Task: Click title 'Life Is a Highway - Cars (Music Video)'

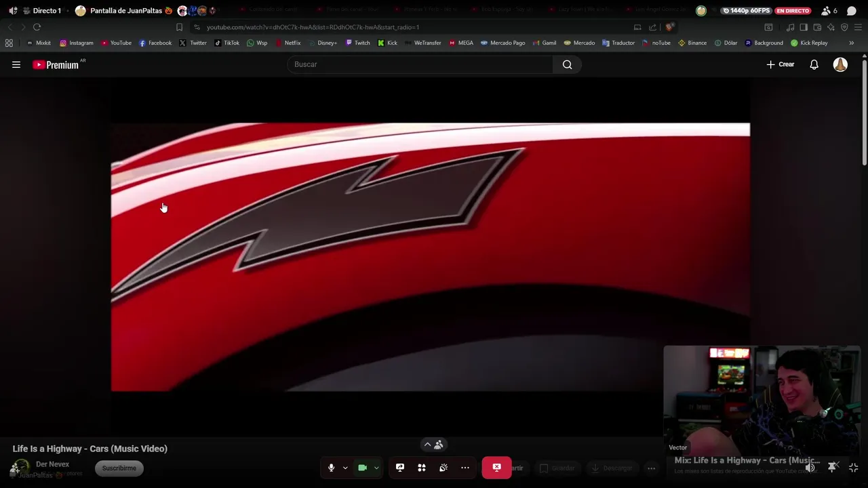Action: point(90,449)
